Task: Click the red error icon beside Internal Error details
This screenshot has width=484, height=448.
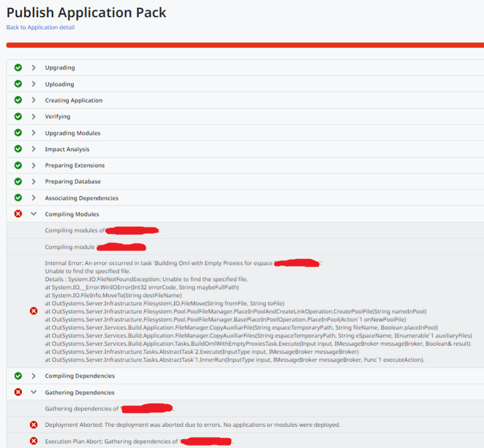Action: (33, 311)
